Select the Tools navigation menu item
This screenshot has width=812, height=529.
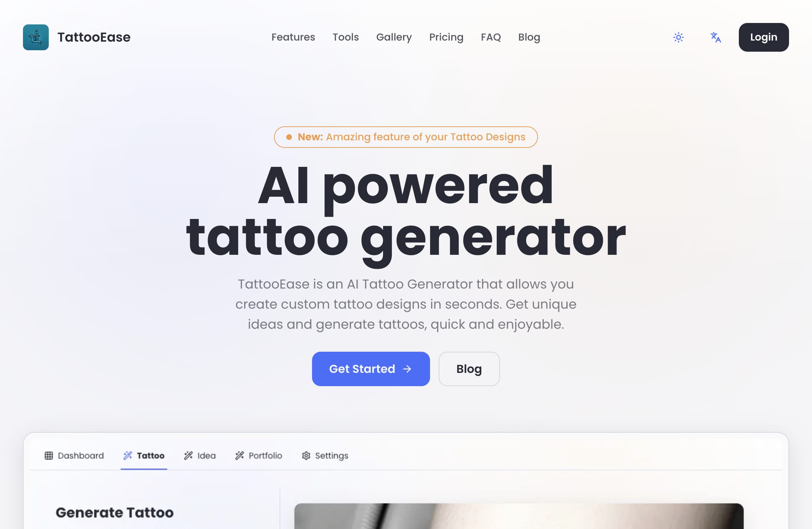point(346,37)
